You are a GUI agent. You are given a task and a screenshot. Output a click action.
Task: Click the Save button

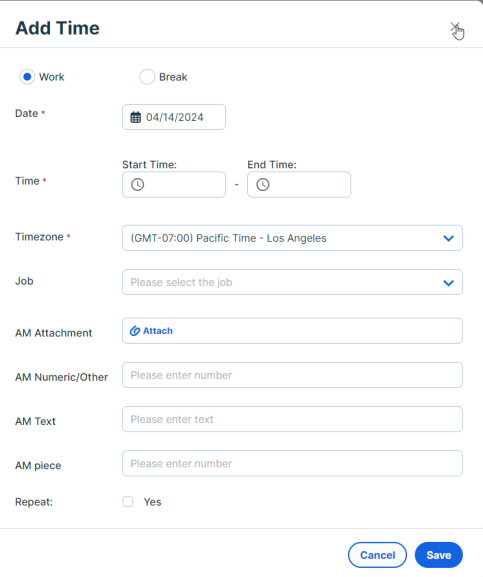tap(438, 555)
